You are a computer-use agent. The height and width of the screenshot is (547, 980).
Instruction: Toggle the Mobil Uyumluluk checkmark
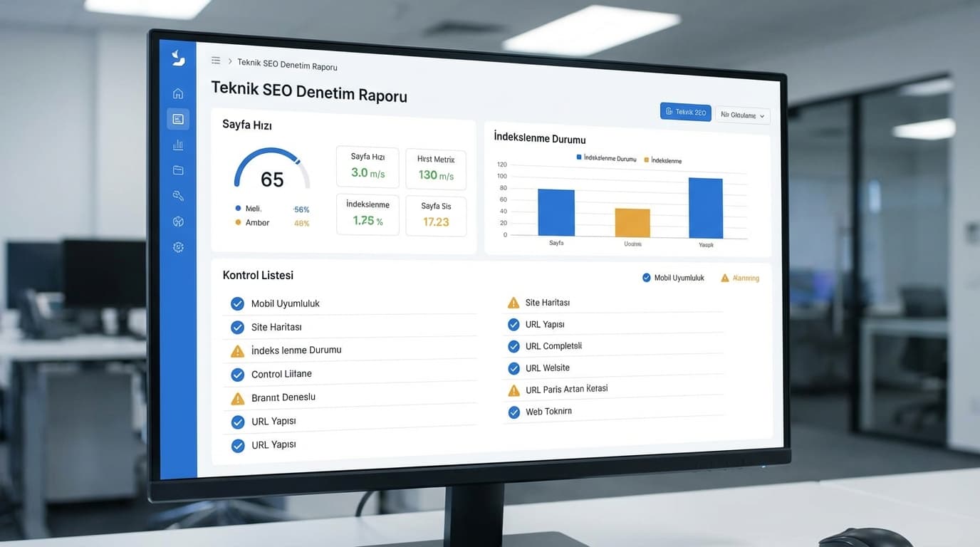pyautogui.click(x=237, y=303)
